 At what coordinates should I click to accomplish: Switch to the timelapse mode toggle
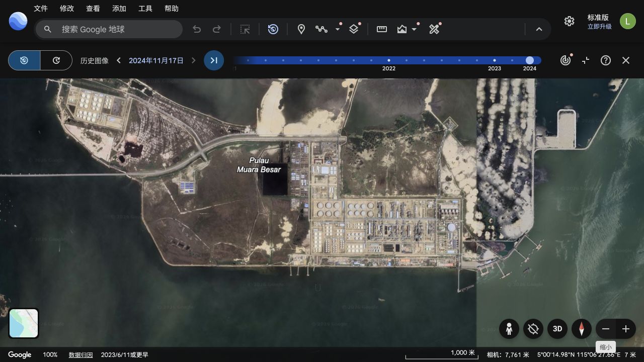(56, 60)
